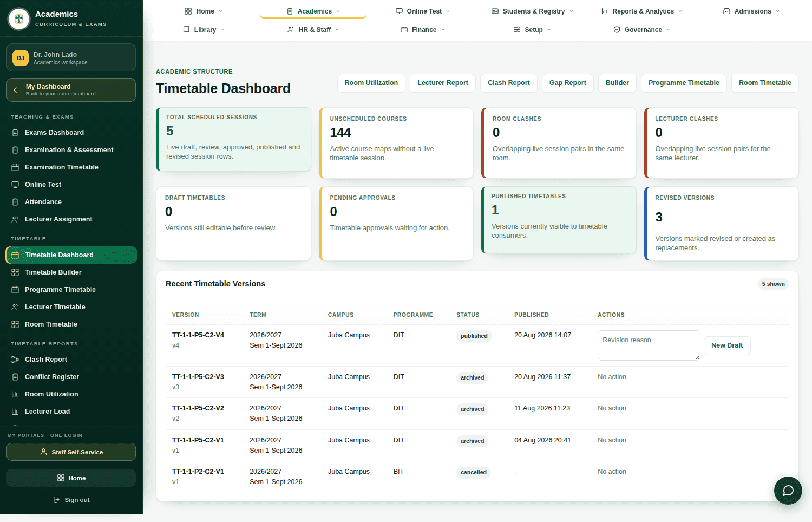Click the 'published' status badge
The width and height of the screenshot is (812, 522).
click(474, 336)
